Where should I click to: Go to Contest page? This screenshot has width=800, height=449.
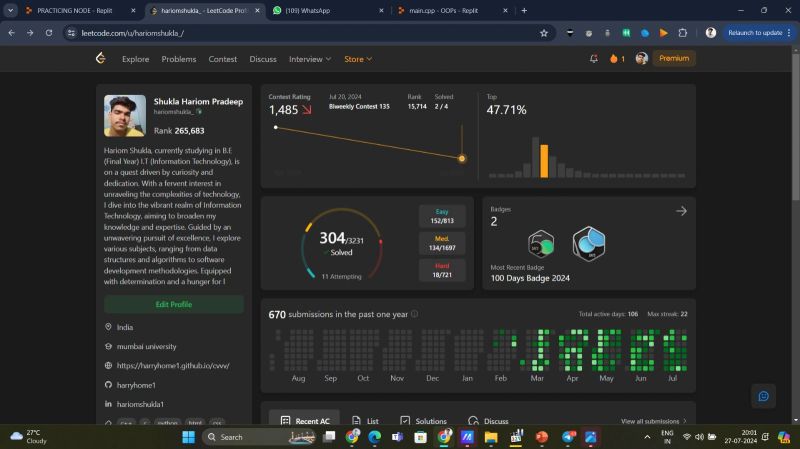pos(222,59)
